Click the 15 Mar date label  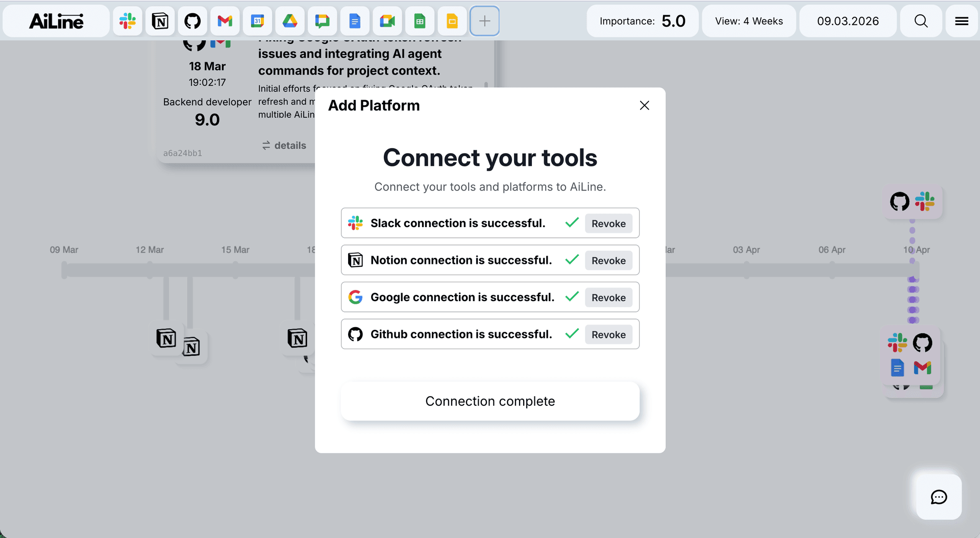point(235,250)
